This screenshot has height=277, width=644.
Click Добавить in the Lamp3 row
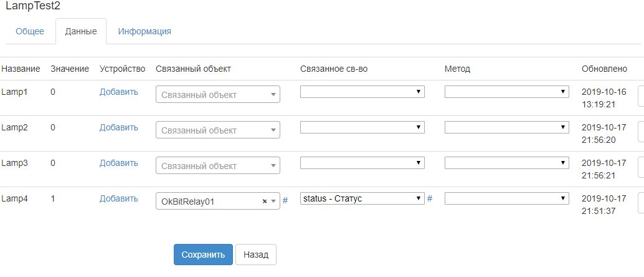[118, 163]
